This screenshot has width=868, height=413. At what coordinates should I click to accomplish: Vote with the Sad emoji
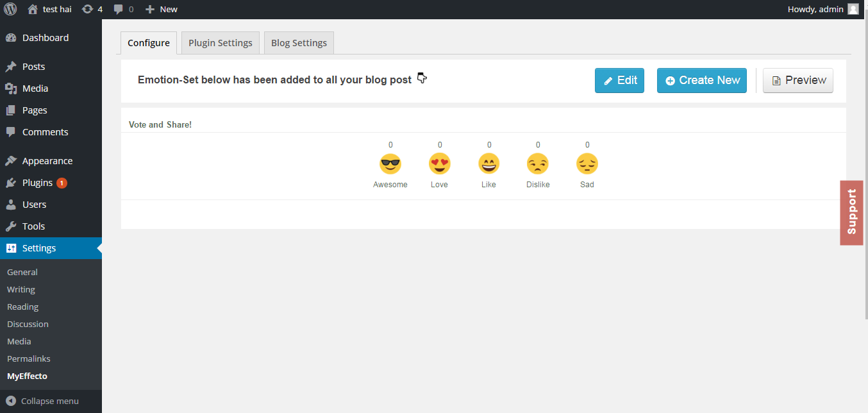pyautogui.click(x=587, y=164)
